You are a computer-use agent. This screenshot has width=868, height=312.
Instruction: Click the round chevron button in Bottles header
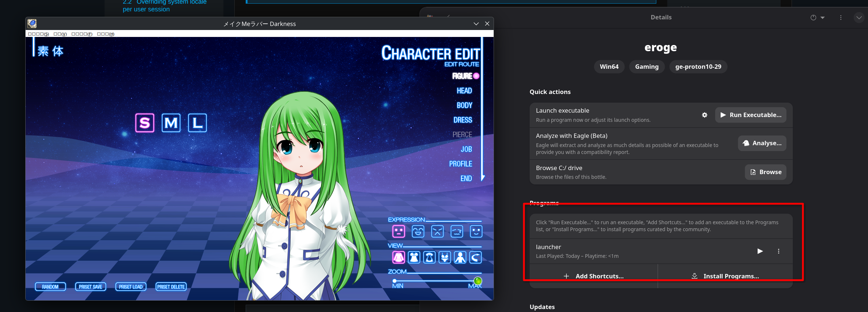pyautogui.click(x=859, y=18)
